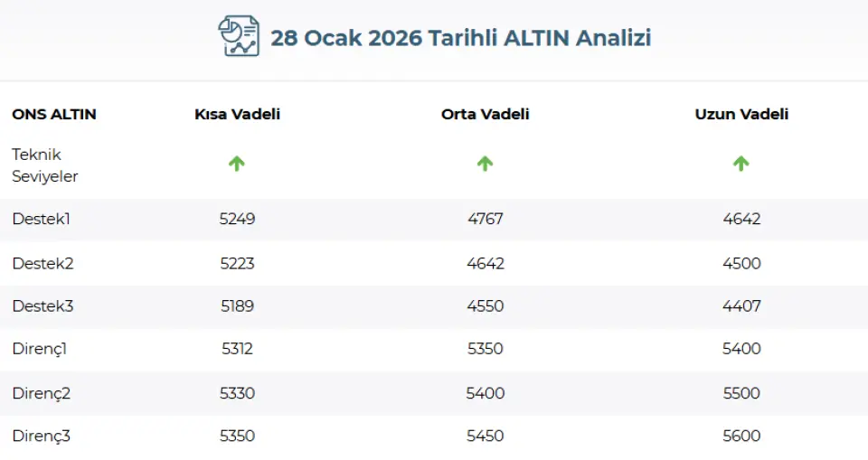Click Destek1 short-term value 5249
The width and height of the screenshot is (868, 460).
(237, 220)
